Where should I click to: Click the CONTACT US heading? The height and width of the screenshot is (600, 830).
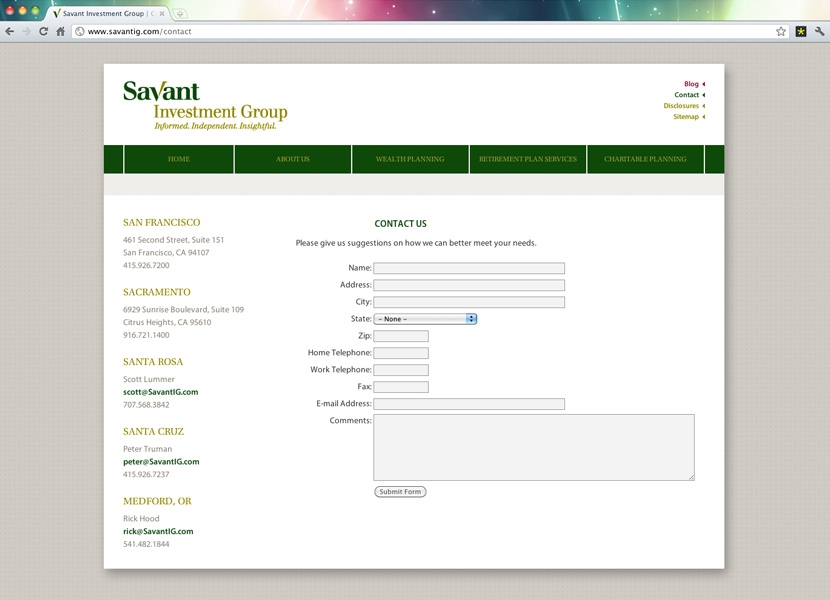pyautogui.click(x=401, y=224)
